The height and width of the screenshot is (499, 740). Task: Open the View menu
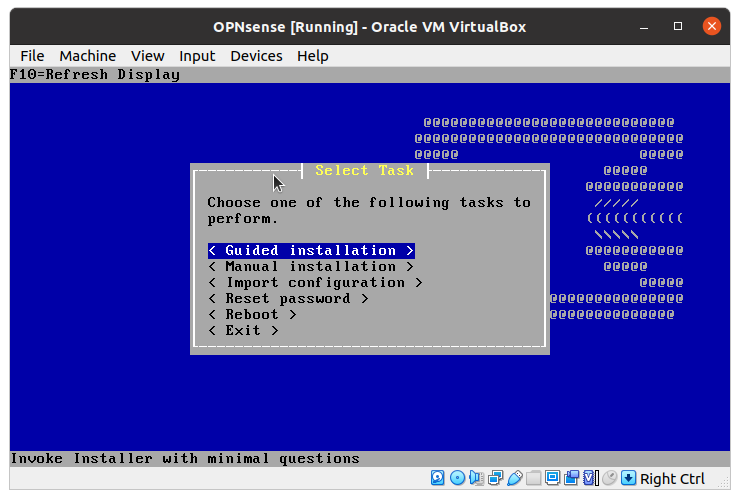click(x=148, y=56)
